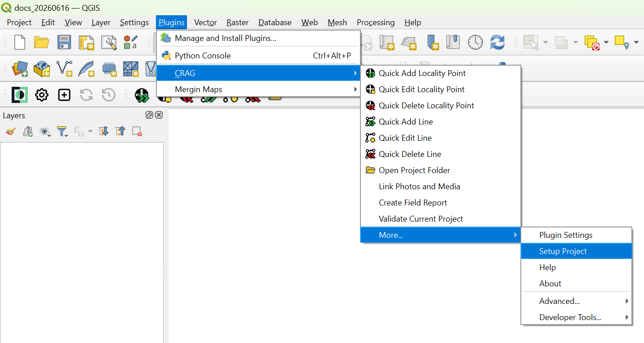Image resolution: width=644 pixels, height=343 pixels.
Task: Expand the Select by Location dropdown arrow
Action: tap(636, 42)
